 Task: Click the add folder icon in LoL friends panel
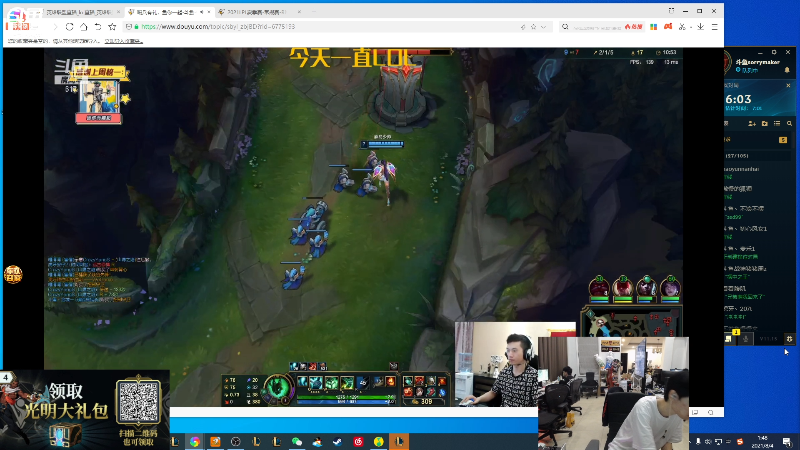pos(764,123)
